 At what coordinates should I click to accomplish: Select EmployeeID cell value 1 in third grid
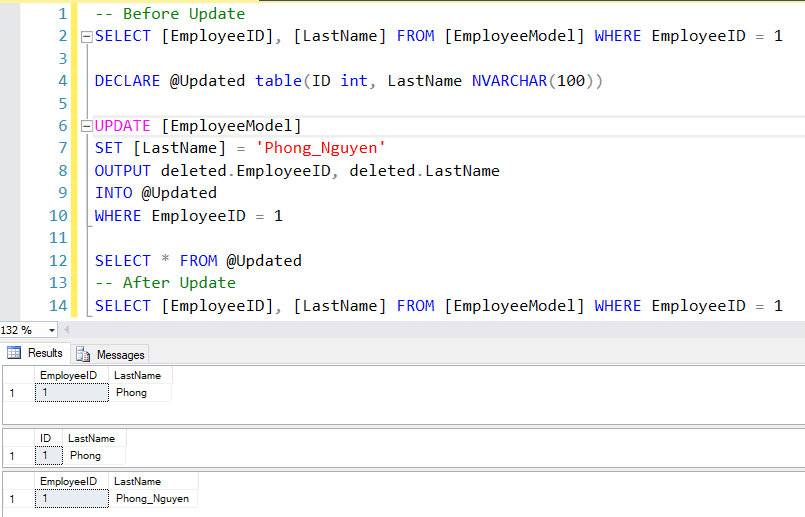[x=71, y=499]
